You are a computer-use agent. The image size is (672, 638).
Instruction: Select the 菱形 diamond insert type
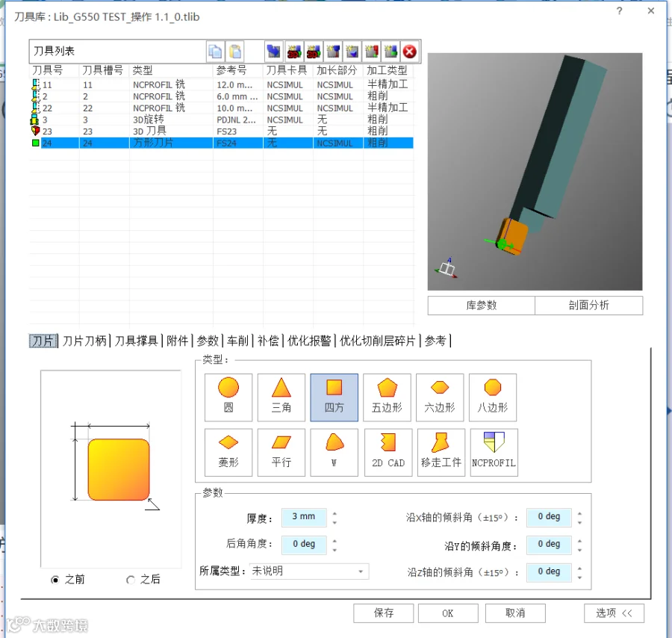coord(228,452)
